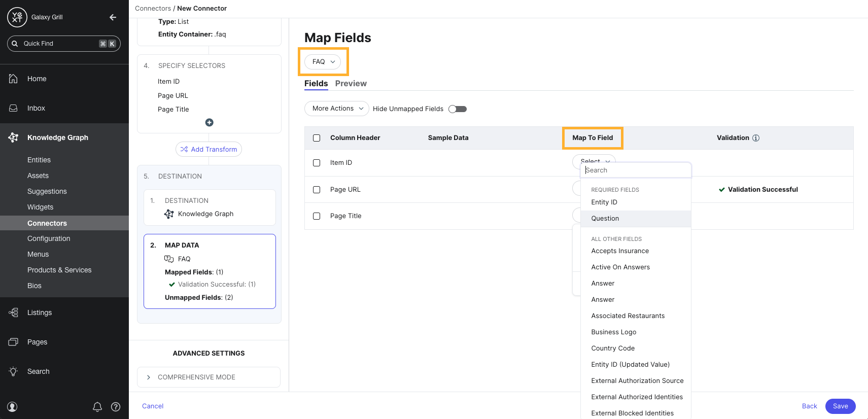
Task: Select External Blocked Identities option
Action: 636,413
